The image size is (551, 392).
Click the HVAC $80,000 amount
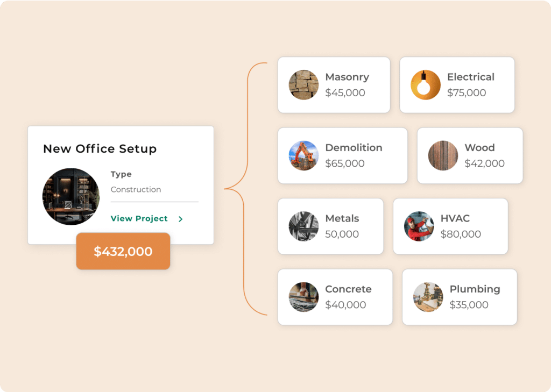click(x=461, y=234)
